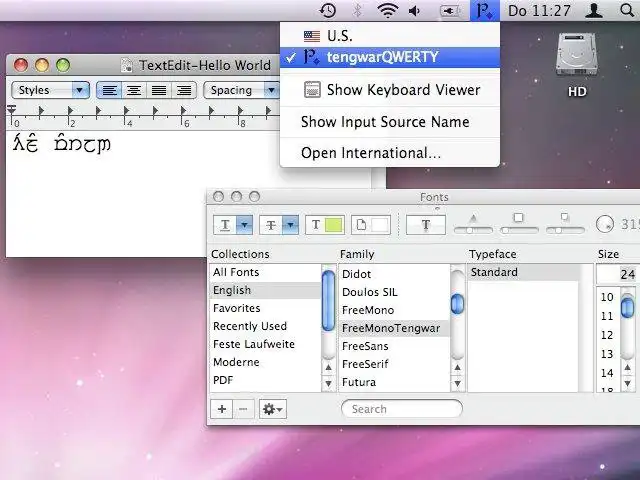Click the Bluetooth status icon

click(358, 11)
